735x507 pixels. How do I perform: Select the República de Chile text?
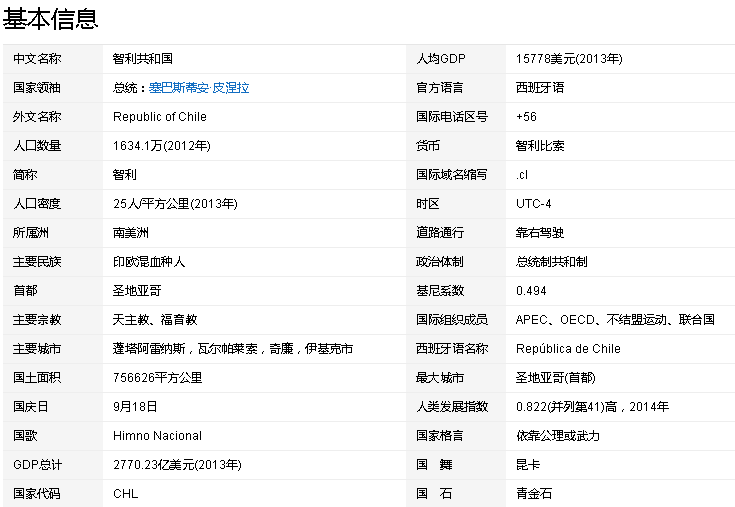click(x=568, y=349)
